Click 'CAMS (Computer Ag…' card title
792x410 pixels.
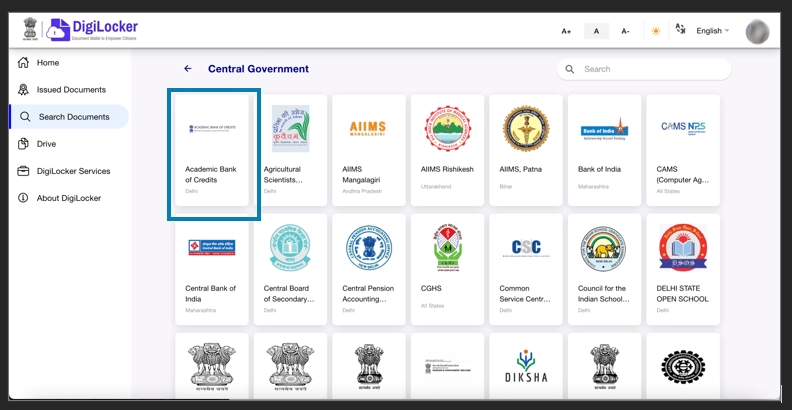click(x=683, y=175)
